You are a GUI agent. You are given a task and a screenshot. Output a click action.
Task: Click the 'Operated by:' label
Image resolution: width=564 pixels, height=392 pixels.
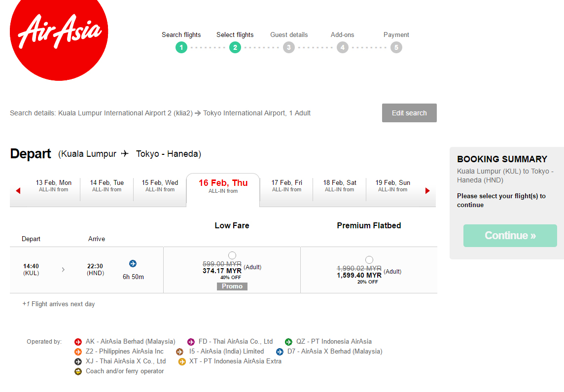[44, 342]
